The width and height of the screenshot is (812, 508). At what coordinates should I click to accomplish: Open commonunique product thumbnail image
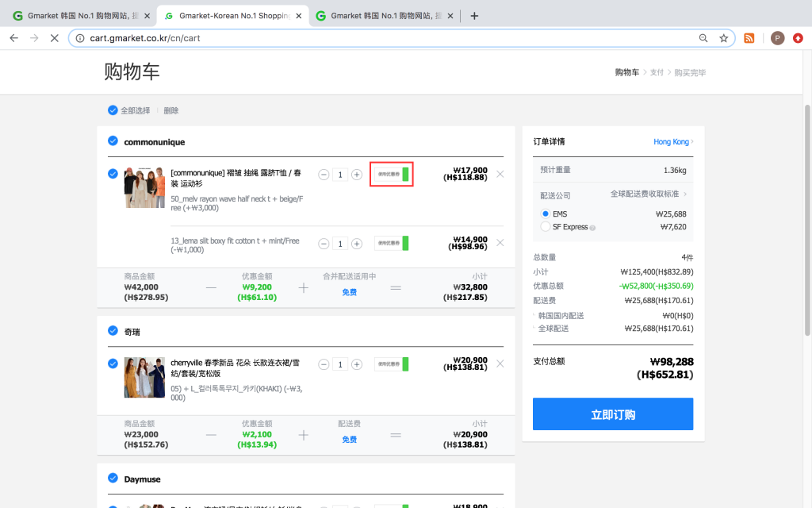pos(144,187)
